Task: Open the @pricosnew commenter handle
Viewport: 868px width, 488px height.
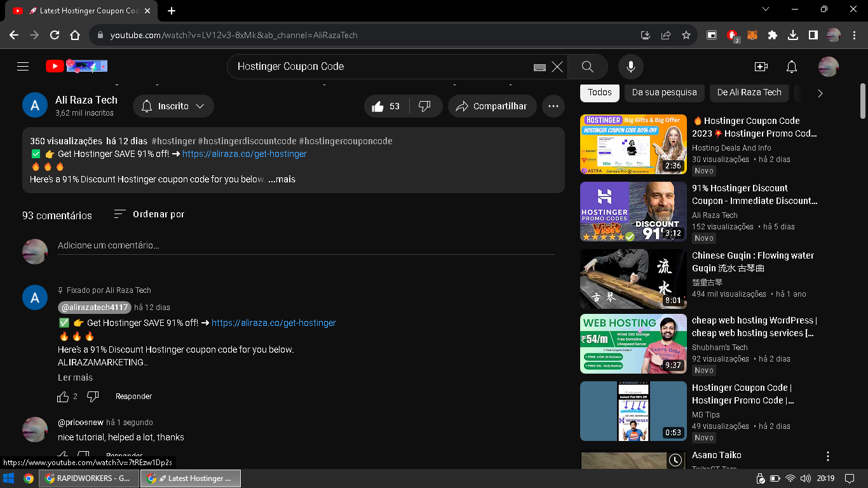Action: 81,423
